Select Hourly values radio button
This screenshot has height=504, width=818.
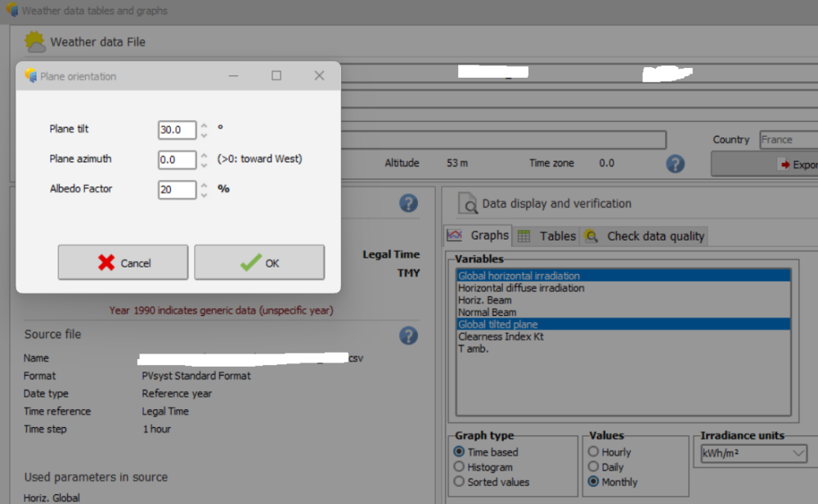click(593, 452)
